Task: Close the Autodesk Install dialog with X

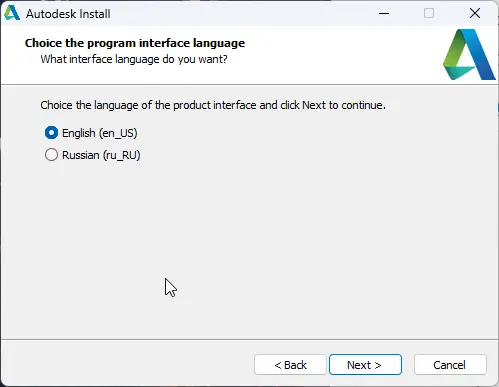Action: tap(475, 13)
